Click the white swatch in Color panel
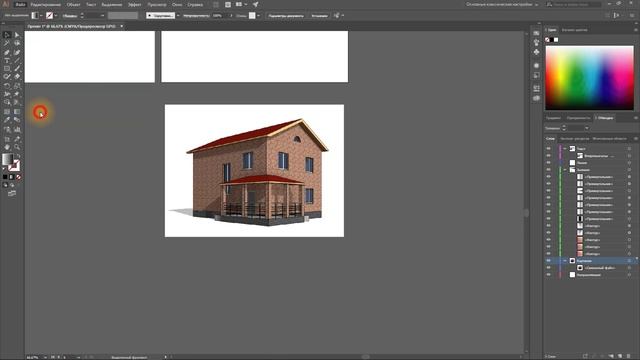 pyautogui.click(x=556, y=40)
